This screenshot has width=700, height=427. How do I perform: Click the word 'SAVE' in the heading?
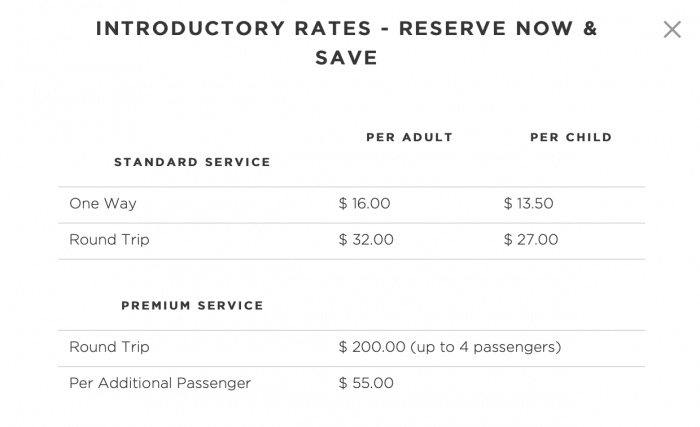click(346, 58)
